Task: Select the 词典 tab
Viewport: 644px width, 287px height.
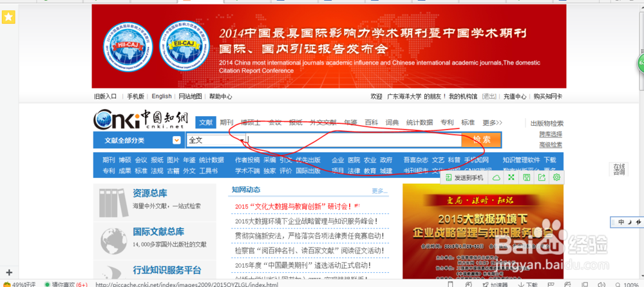Action: click(392, 123)
